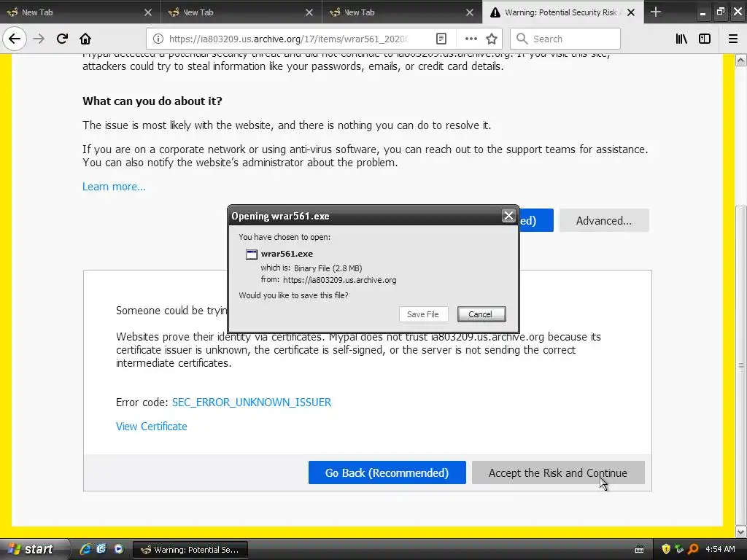Show site information icon in address bar
747x560 pixels.
(x=158, y=39)
